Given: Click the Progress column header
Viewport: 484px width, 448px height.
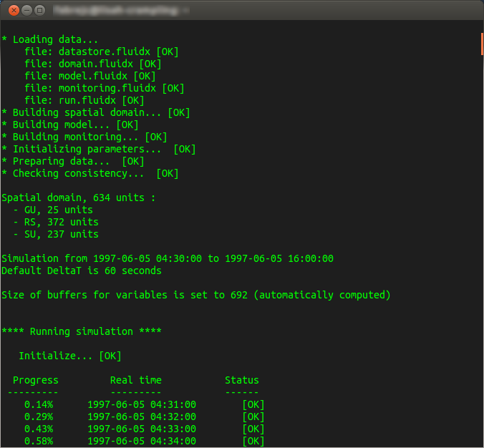Looking at the screenshot, I should [x=36, y=380].
